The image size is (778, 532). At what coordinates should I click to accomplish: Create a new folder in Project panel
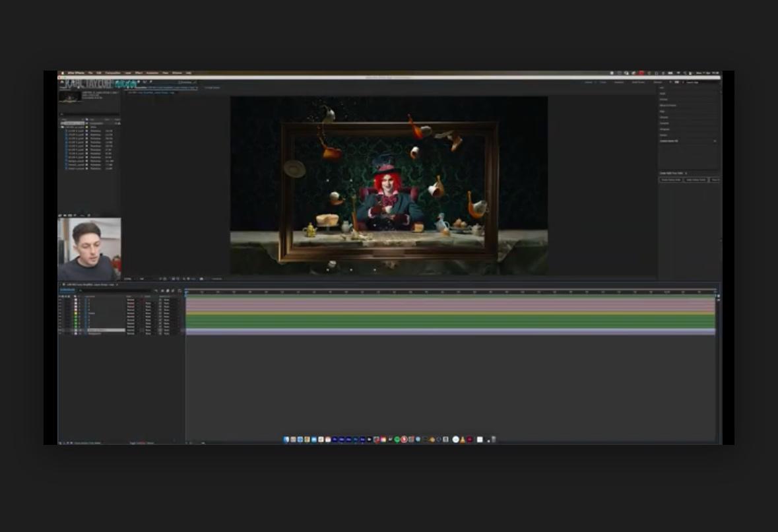[65, 215]
